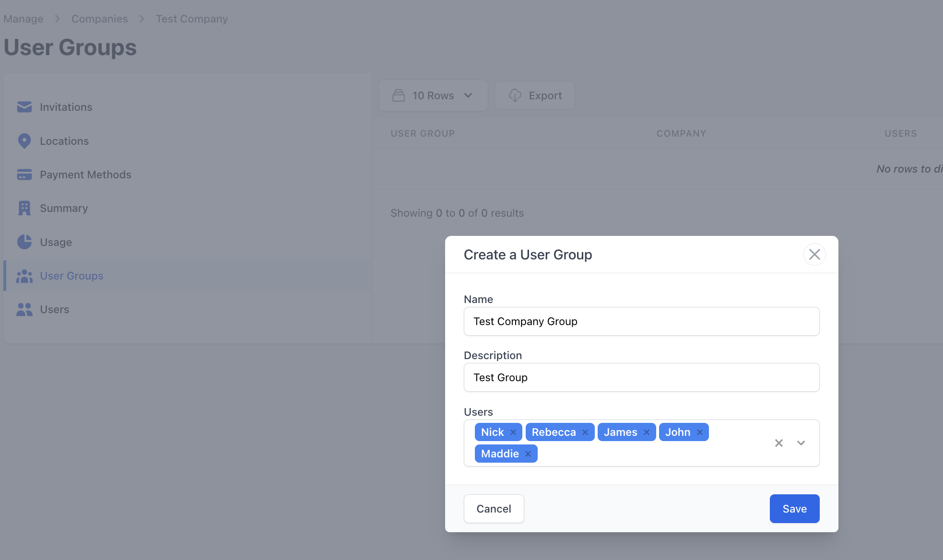The height and width of the screenshot is (560, 943).
Task: Open Test Company breadcrumb
Action: click(x=192, y=19)
